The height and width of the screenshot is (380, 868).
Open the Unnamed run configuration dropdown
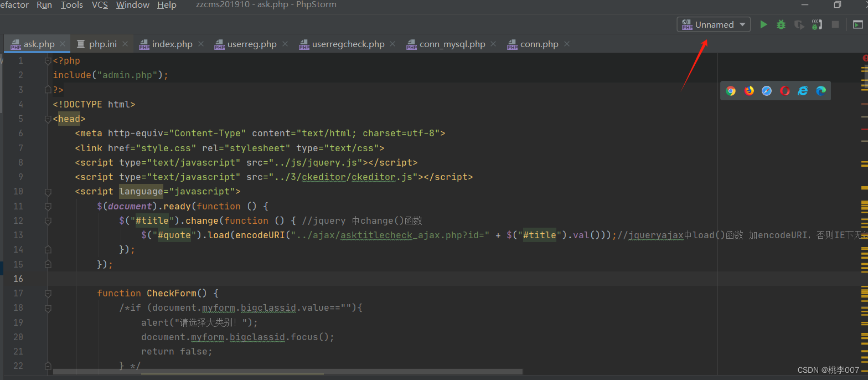tap(714, 24)
